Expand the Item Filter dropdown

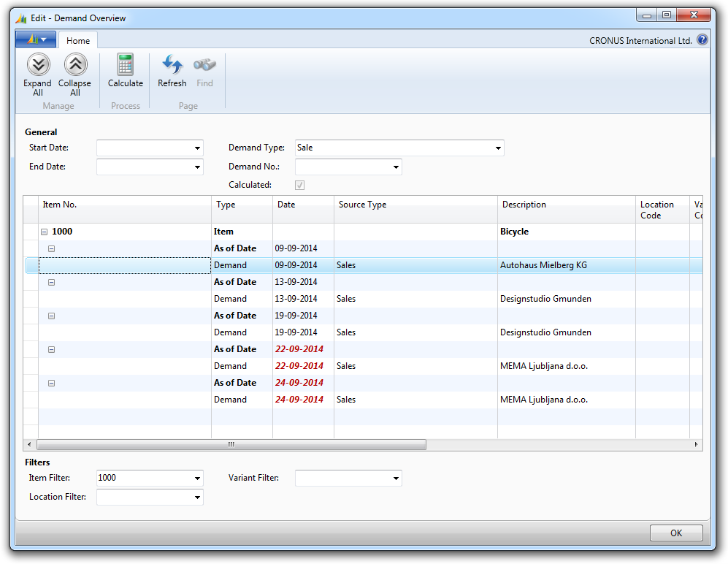197,479
